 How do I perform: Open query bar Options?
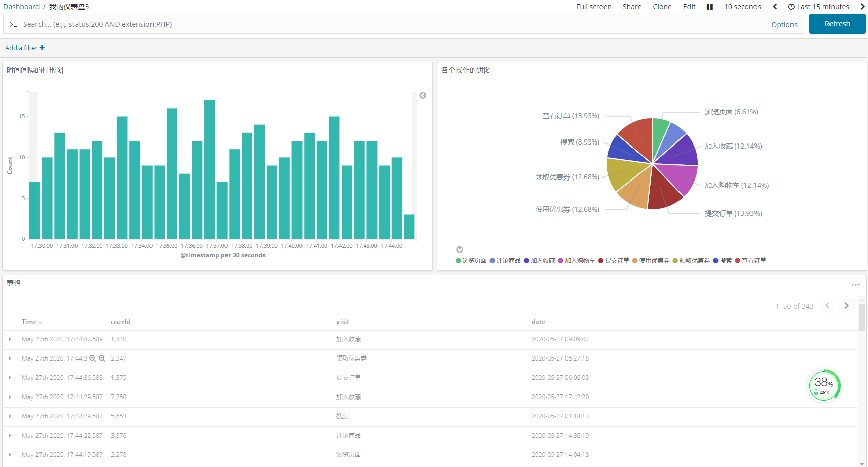[784, 25]
